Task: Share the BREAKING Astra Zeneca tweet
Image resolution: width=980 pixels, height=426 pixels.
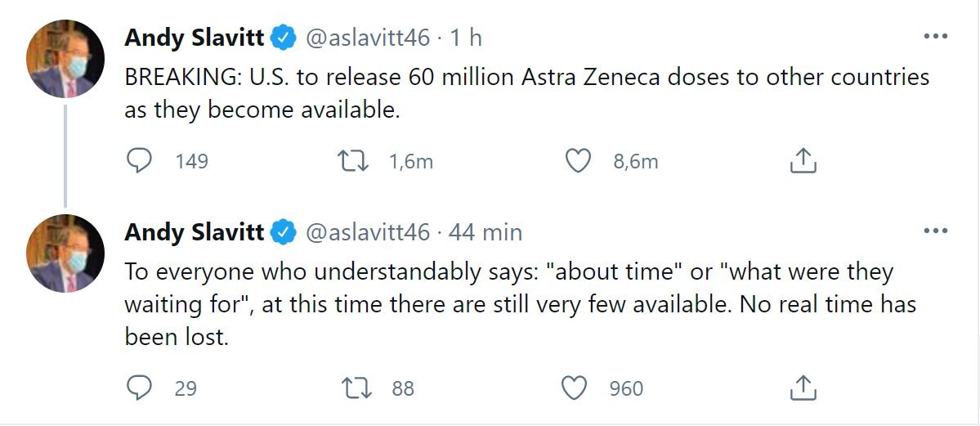Action: coord(803,161)
